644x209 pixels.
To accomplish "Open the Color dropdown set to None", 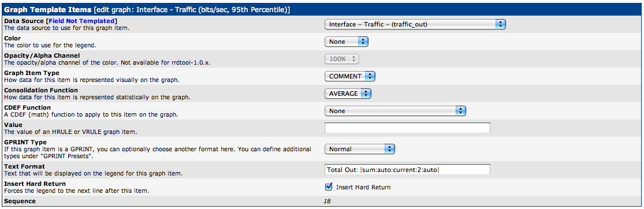I will tap(346, 42).
